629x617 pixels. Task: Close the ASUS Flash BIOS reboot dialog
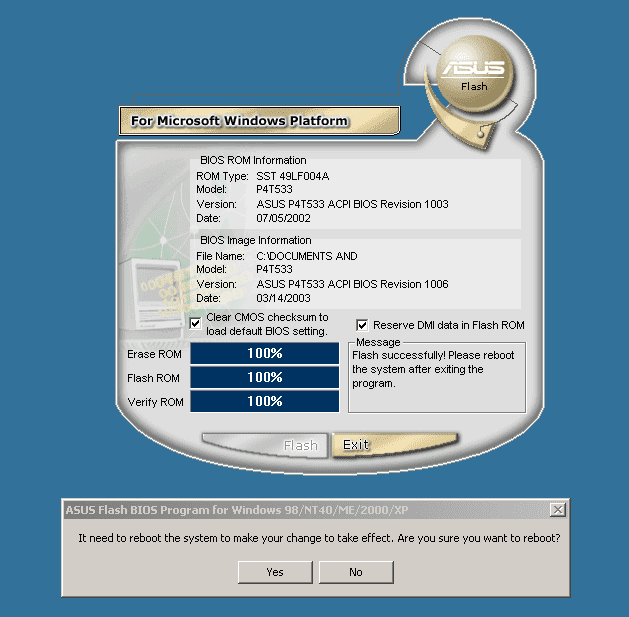point(558,510)
